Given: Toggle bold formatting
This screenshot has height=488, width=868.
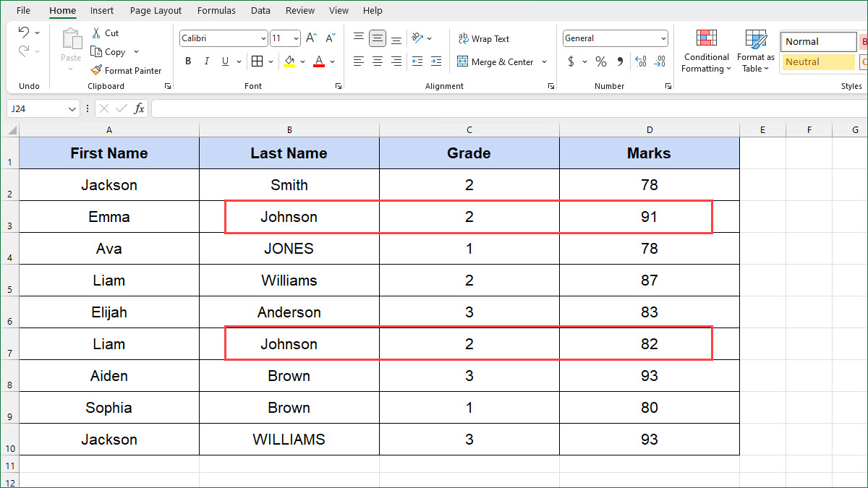Looking at the screenshot, I should pos(188,61).
